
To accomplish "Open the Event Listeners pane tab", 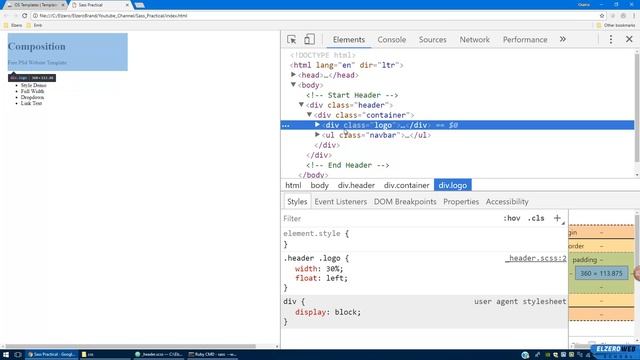I will point(340,202).
